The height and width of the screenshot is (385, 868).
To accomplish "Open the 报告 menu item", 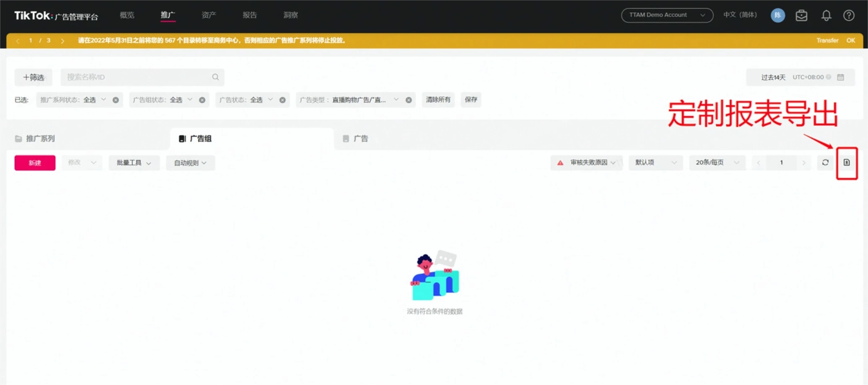I will 249,15.
